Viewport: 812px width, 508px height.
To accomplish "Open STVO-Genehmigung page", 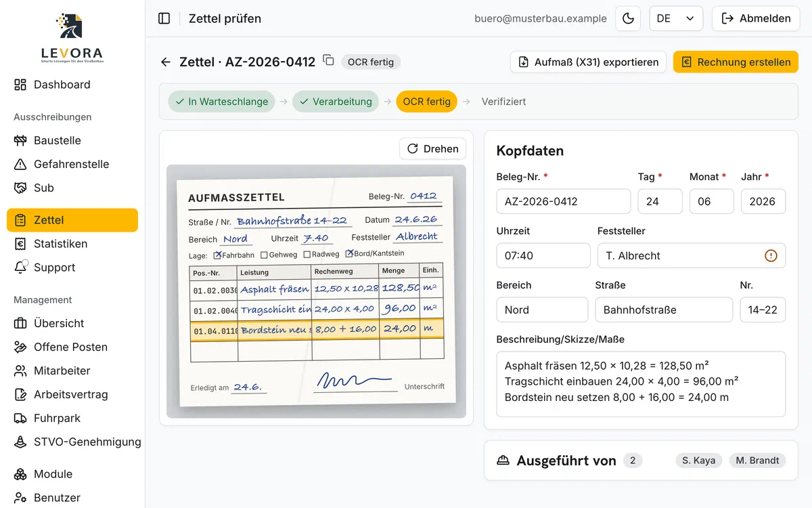I will 72,442.
